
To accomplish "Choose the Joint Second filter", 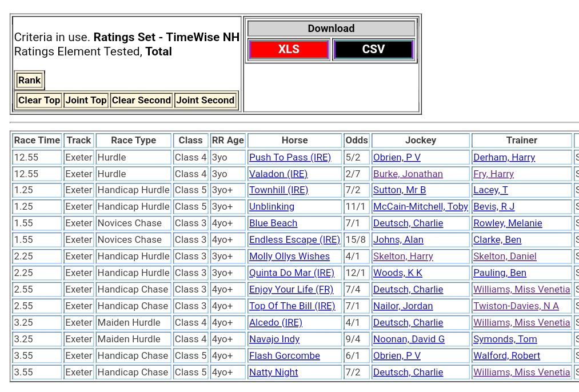I will 205,100.
